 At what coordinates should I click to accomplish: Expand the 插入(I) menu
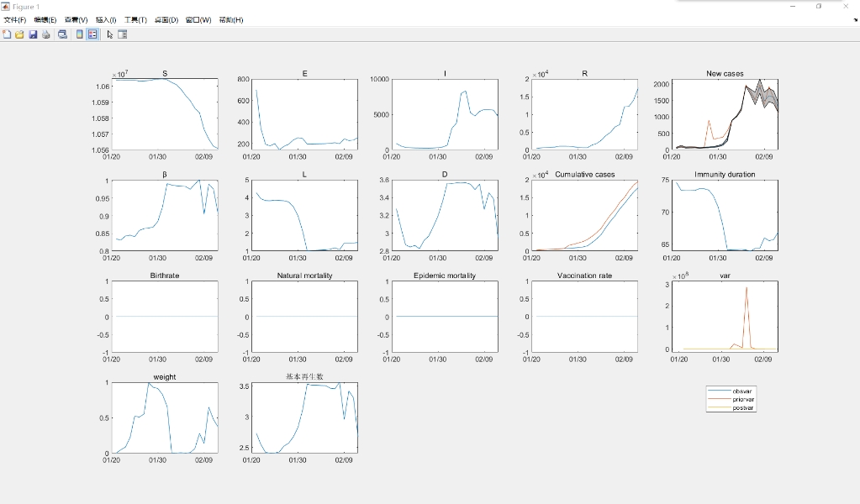pyautogui.click(x=106, y=19)
